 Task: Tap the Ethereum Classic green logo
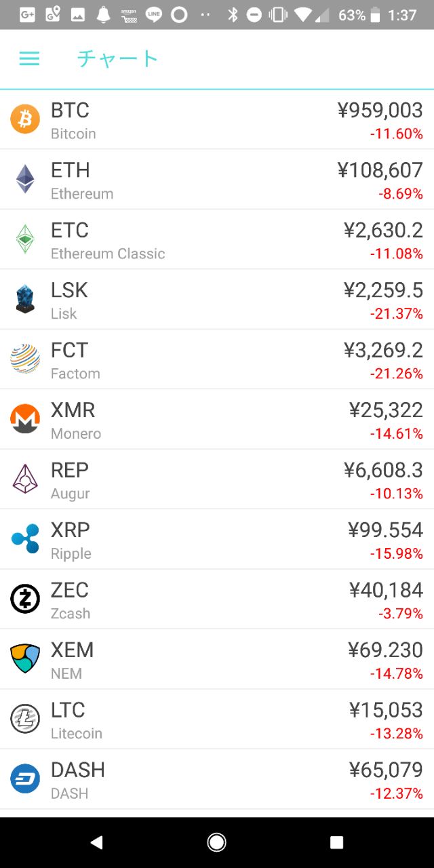coord(25,239)
